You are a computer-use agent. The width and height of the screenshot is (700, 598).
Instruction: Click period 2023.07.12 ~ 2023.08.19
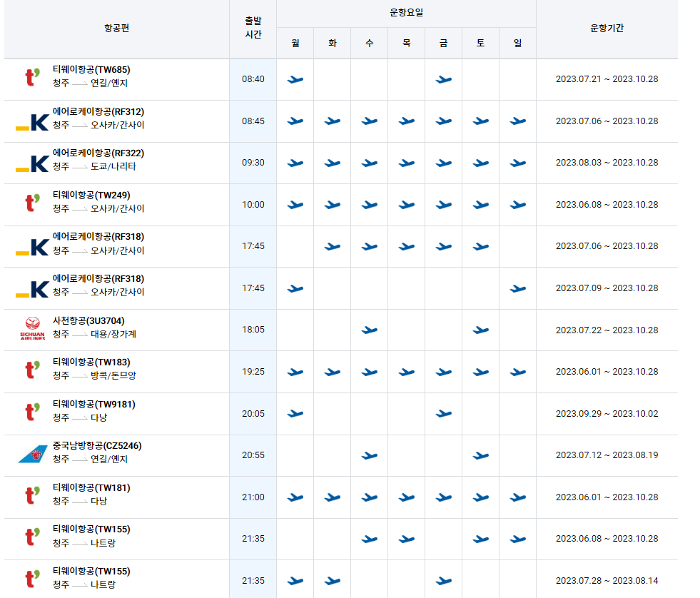[x=607, y=455]
